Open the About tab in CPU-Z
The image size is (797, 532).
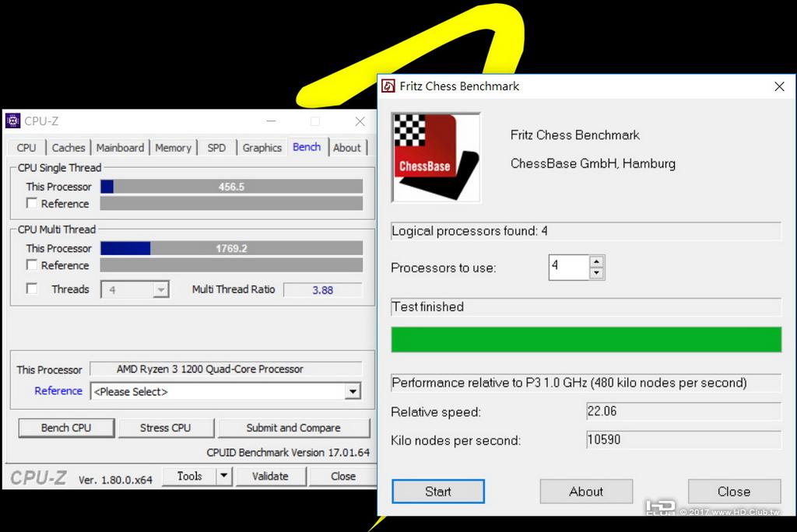[347, 148]
